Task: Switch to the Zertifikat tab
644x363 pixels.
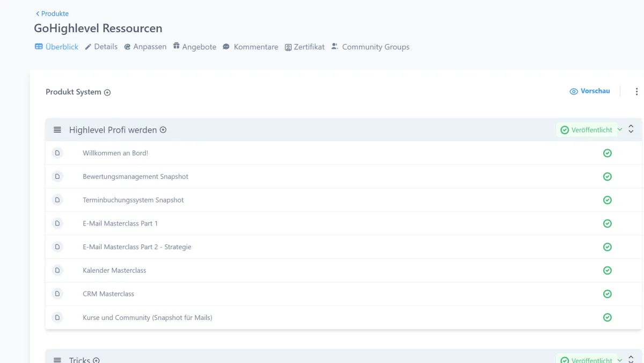Action: pos(304,47)
